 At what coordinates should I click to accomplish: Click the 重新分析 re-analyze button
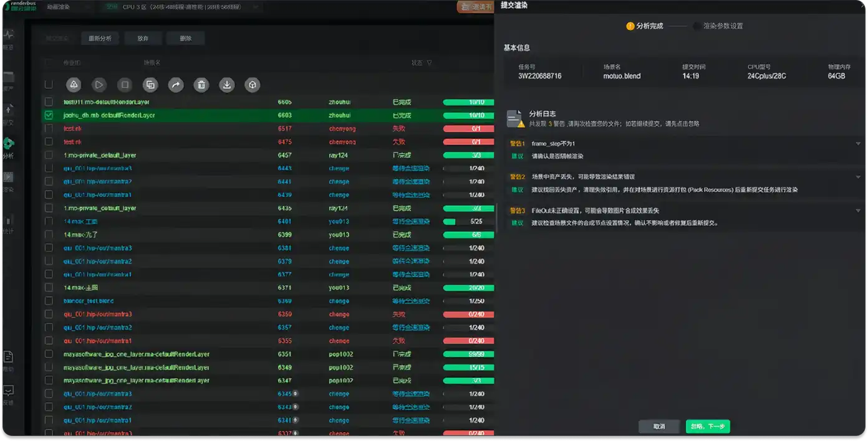pyautogui.click(x=100, y=39)
